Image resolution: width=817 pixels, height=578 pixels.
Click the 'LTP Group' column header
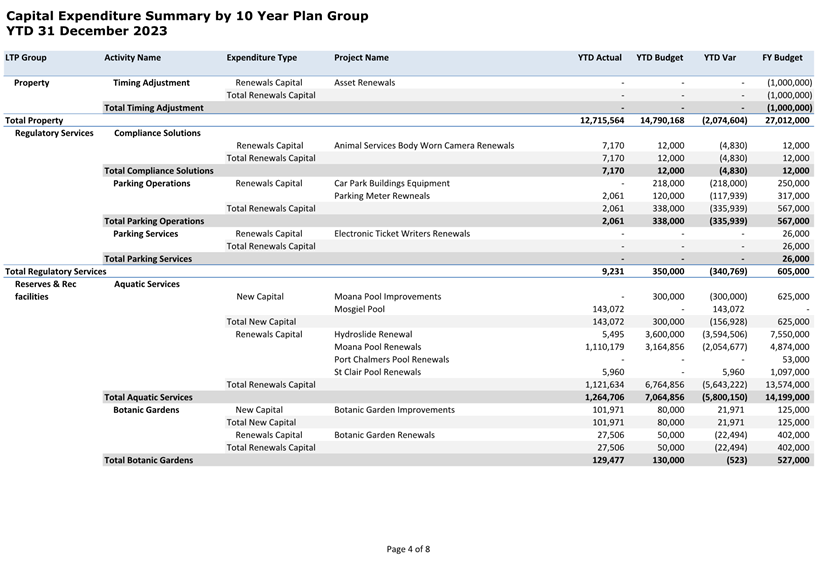click(x=26, y=58)
